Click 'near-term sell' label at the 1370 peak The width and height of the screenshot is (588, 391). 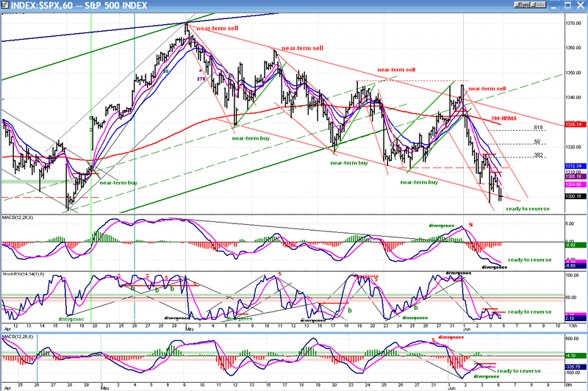218,29
